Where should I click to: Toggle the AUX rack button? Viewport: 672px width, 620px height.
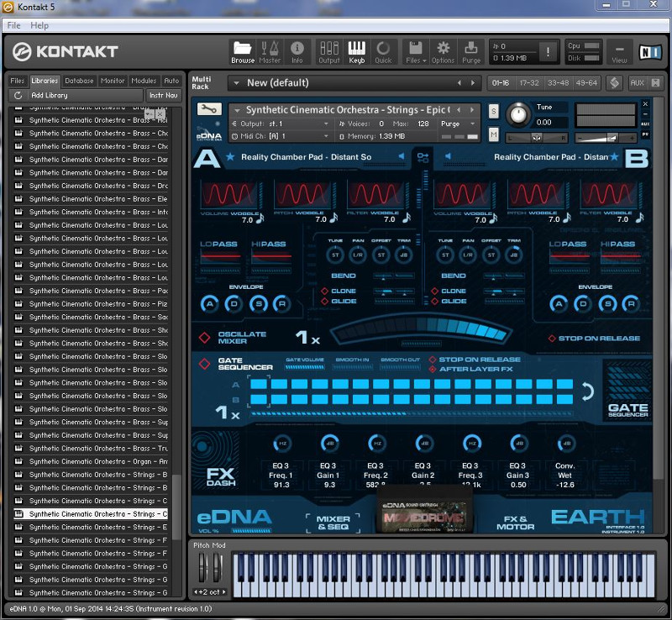click(638, 83)
